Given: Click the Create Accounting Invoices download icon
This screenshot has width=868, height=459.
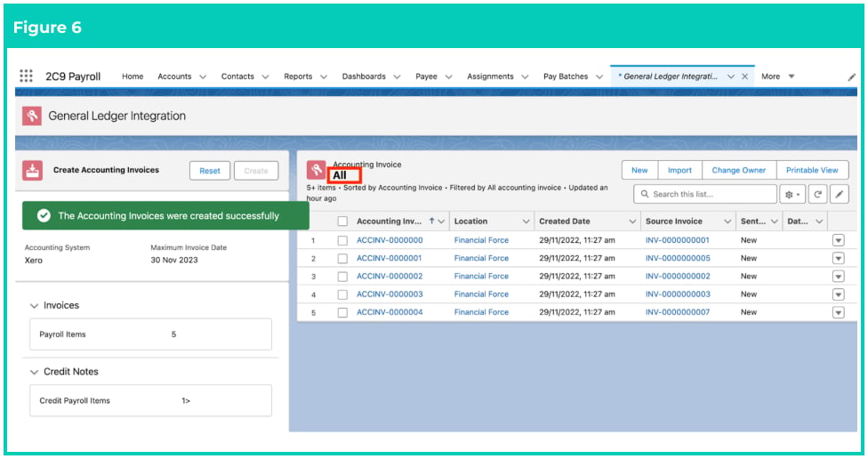Looking at the screenshot, I should click(32, 170).
